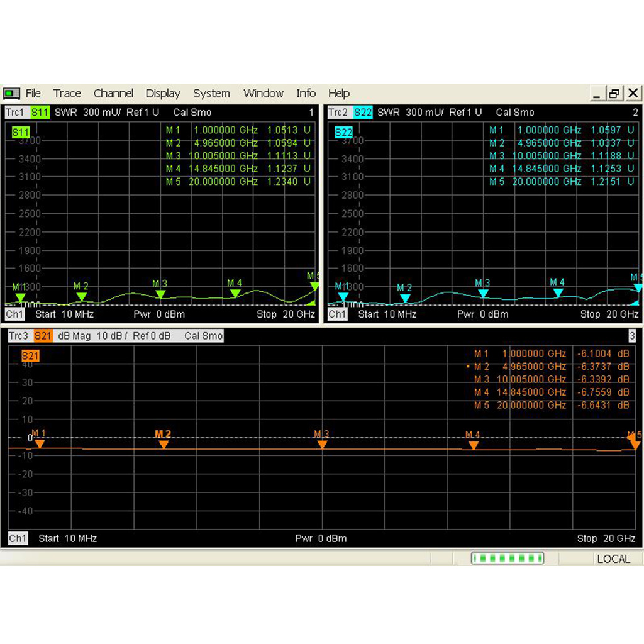Open the Help menu
Image resolution: width=644 pixels, height=644 pixels.
pos(339,94)
